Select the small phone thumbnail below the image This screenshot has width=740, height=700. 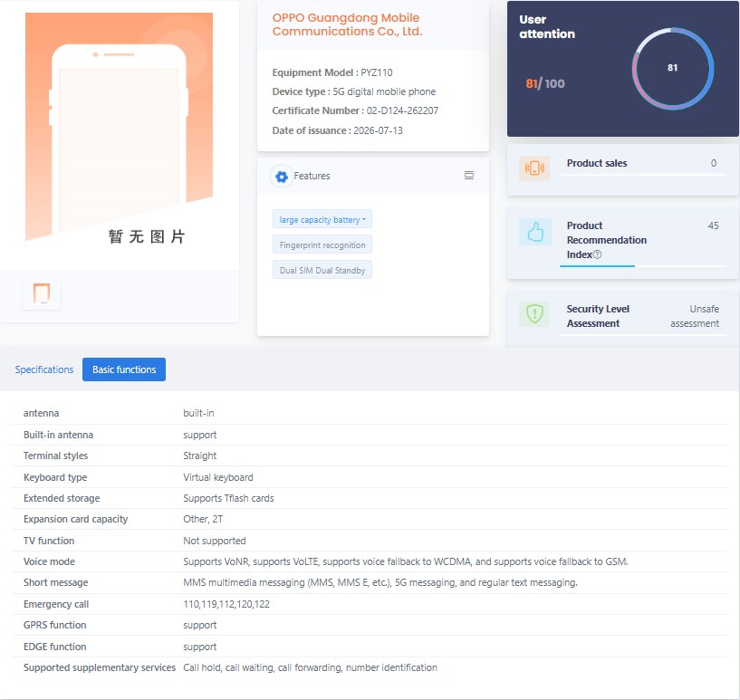click(x=42, y=293)
